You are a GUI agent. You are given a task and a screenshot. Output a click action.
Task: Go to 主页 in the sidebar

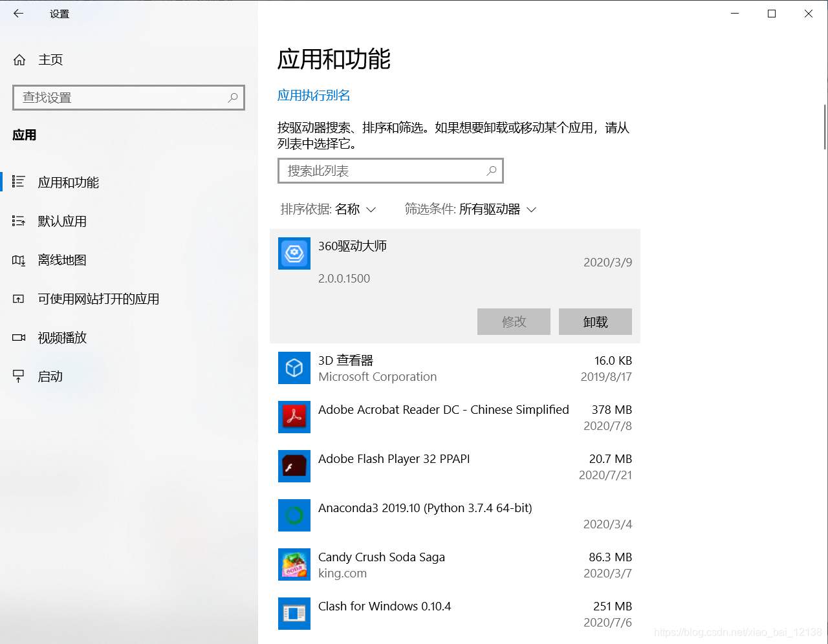tap(50, 60)
